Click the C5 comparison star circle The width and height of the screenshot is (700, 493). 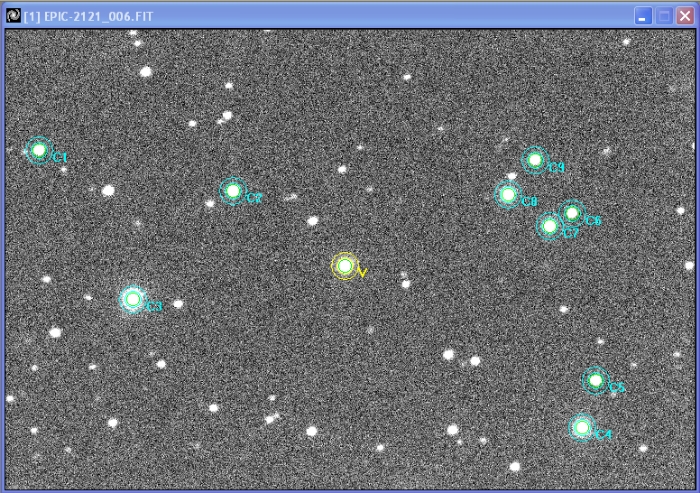(596, 380)
